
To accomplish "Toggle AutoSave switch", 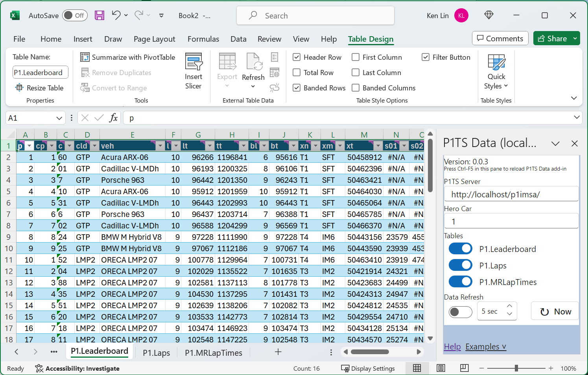I will click(x=75, y=15).
